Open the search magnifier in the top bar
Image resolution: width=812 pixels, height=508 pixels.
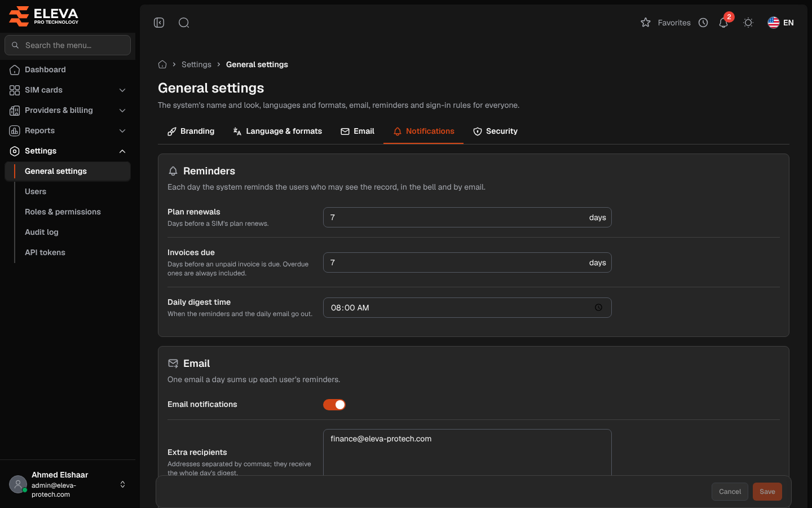pyautogui.click(x=184, y=23)
